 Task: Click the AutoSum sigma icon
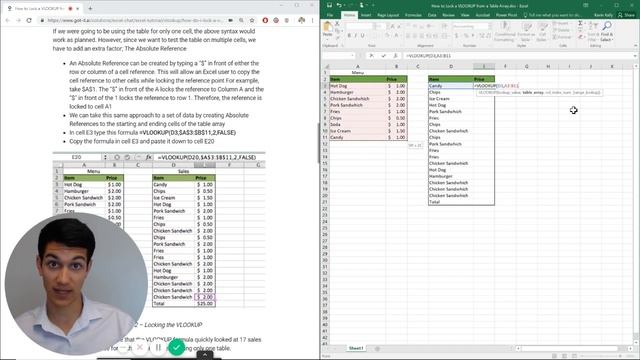click(x=580, y=24)
